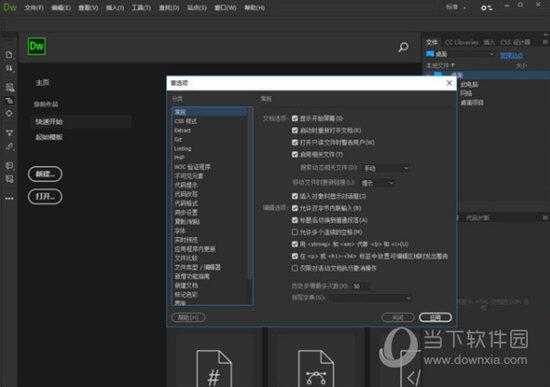
Task: Select CSS 样式 category in Preferences list
Action: 186,121
